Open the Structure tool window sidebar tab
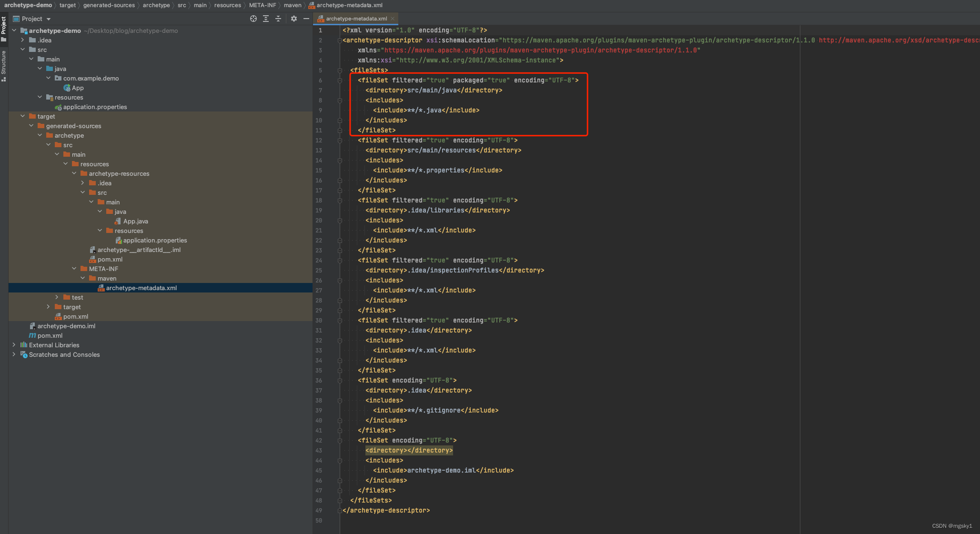 point(4,64)
